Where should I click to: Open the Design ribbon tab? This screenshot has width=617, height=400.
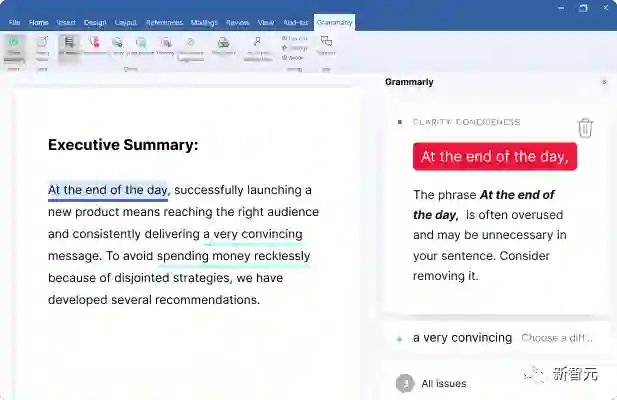(95, 23)
